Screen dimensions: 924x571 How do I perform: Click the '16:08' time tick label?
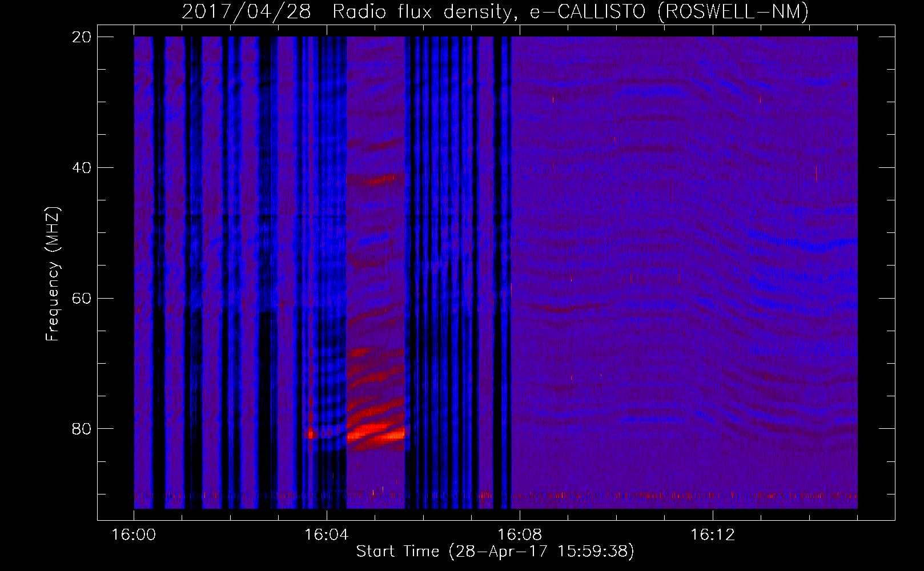520,535
